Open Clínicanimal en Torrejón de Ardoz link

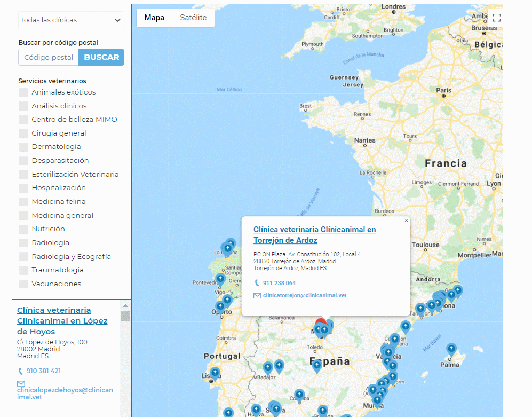314,234
